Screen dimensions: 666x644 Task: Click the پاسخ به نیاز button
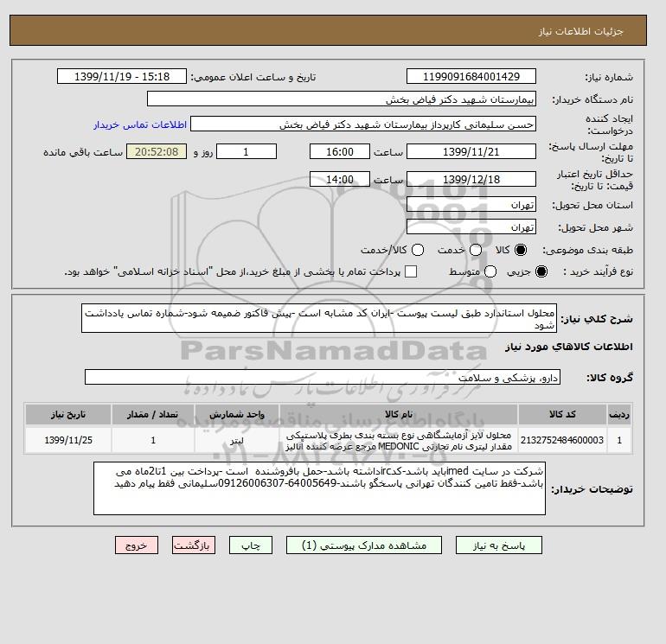click(x=499, y=545)
